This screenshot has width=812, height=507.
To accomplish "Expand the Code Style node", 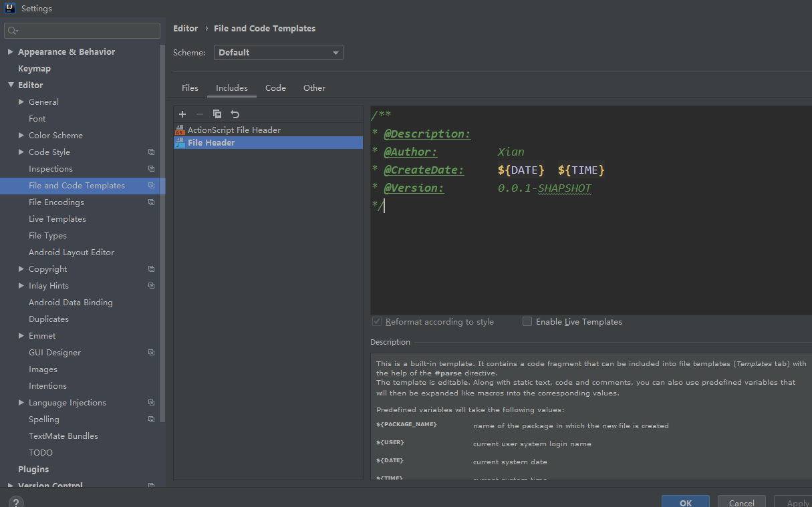I will (x=21, y=152).
